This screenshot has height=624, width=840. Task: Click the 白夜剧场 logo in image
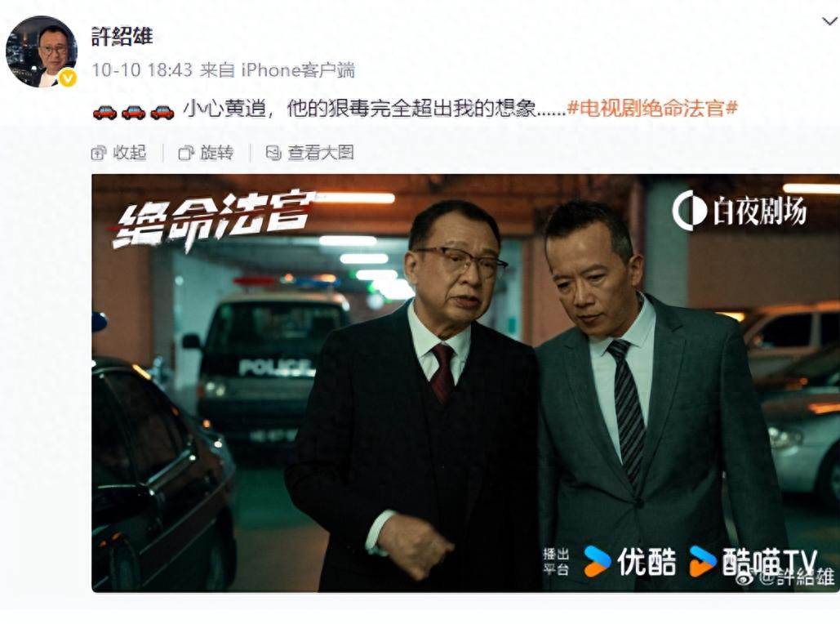click(740, 210)
